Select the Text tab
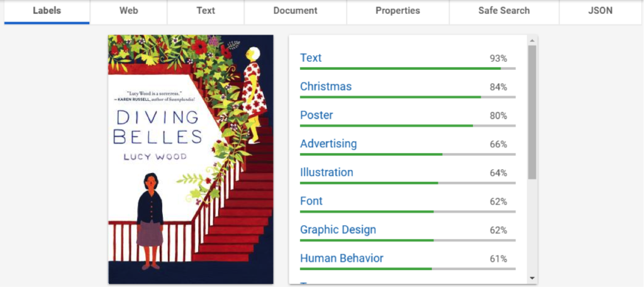 pyautogui.click(x=206, y=11)
